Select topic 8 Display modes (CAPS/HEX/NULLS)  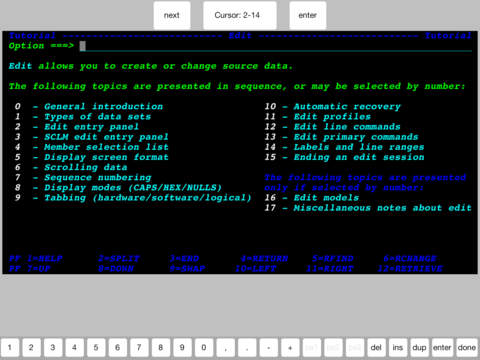(118, 188)
